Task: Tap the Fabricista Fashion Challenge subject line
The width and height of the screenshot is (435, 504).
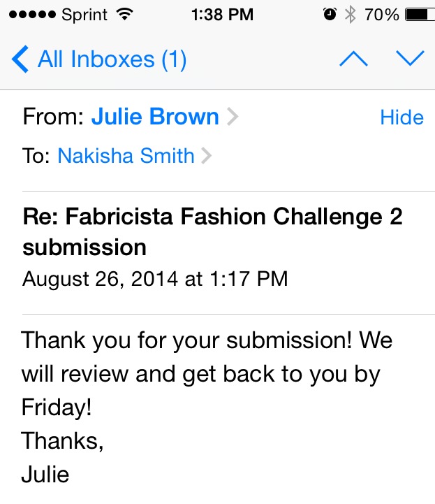Action: pos(212,232)
